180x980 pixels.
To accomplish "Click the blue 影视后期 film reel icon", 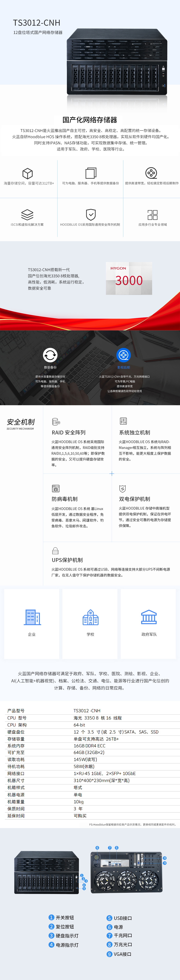I will pos(123,355).
